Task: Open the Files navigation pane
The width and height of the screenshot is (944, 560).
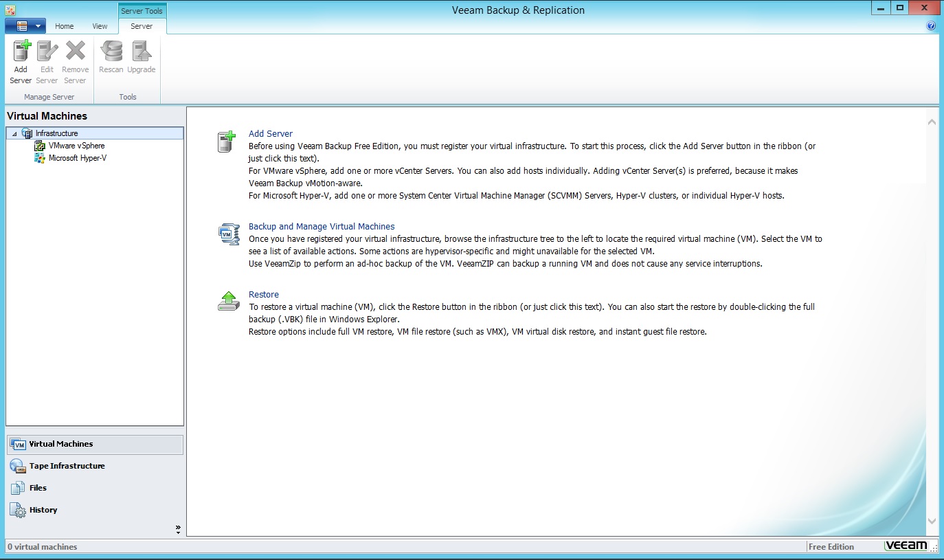Action: point(95,488)
